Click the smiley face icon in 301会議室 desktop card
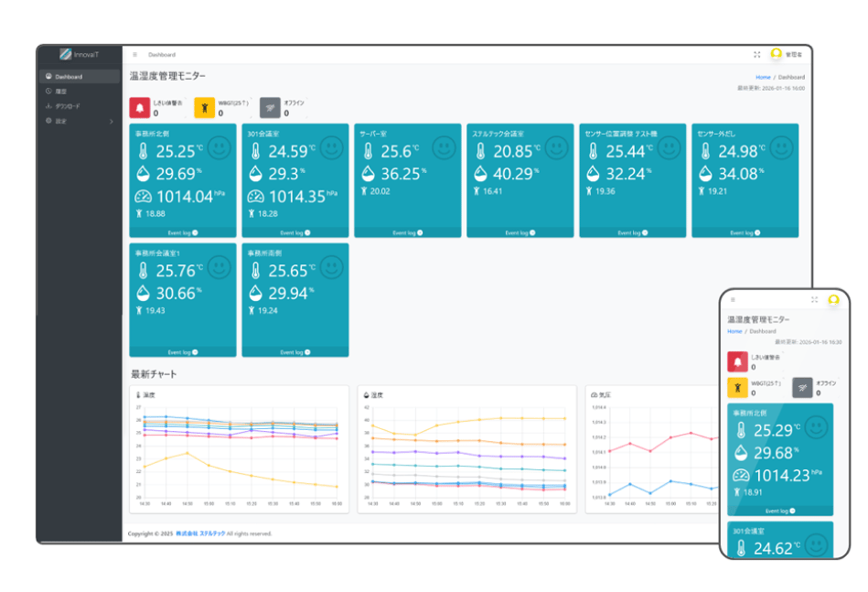Viewport: 868px width, 592px height. click(x=332, y=148)
